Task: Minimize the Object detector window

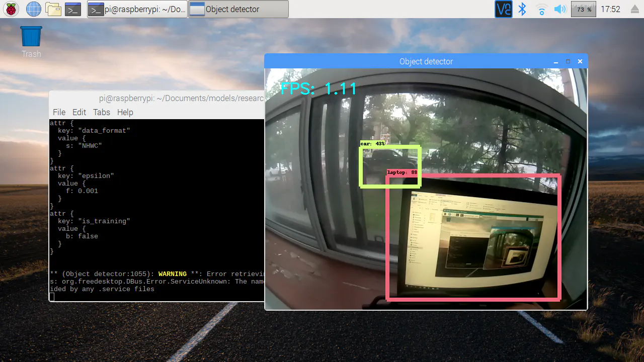Action: pos(556,61)
